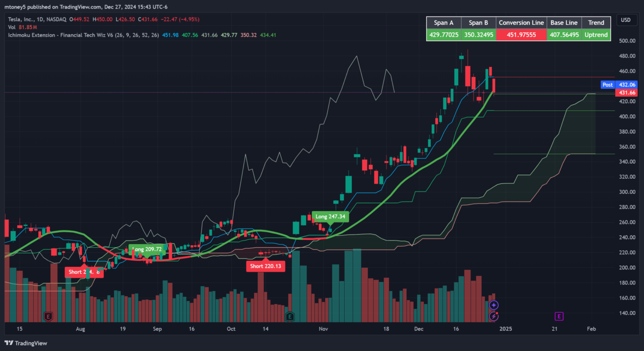The width and height of the screenshot is (644, 351).
Task: Select the Base Line table header
Action: tap(564, 23)
